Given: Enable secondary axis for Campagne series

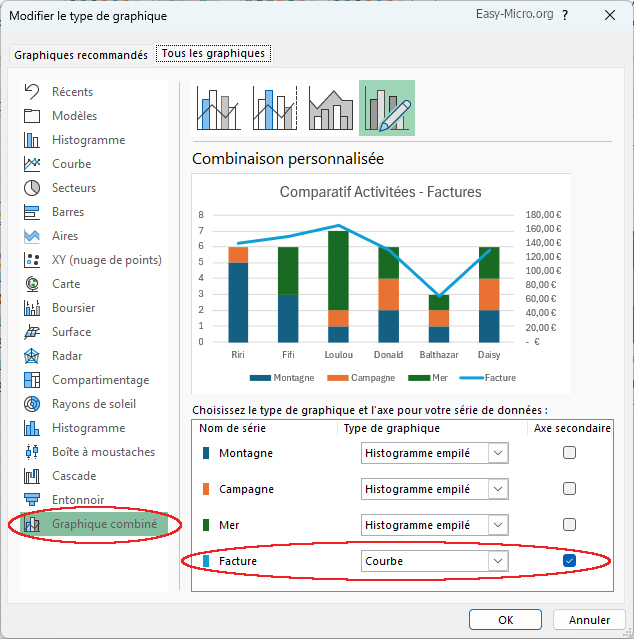Looking at the screenshot, I should (x=569, y=488).
